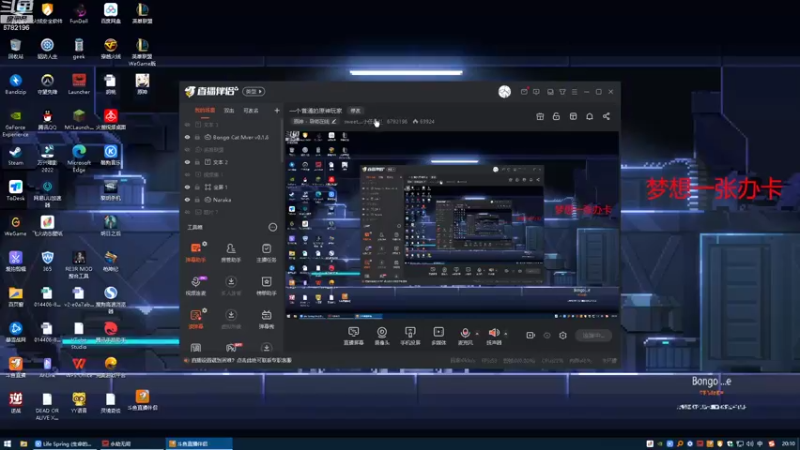Open the orange 弹幕助手 tool
800x450 pixels.
click(x=195, y=252)
